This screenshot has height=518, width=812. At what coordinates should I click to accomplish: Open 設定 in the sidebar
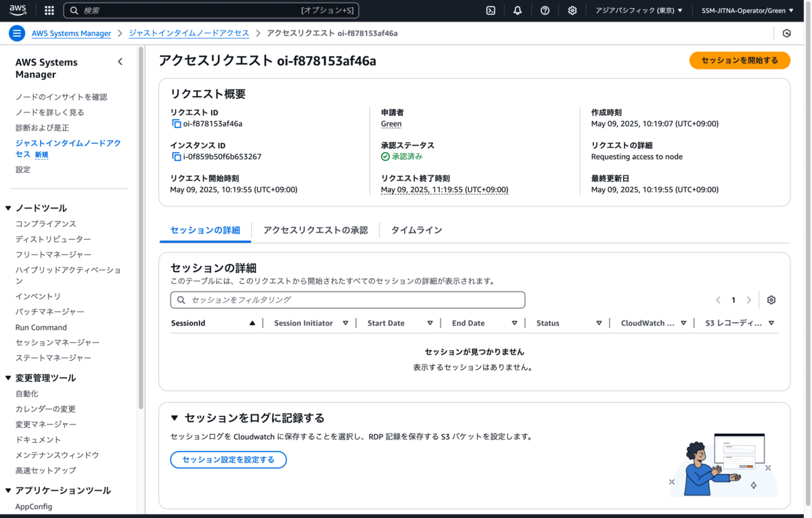23,169
